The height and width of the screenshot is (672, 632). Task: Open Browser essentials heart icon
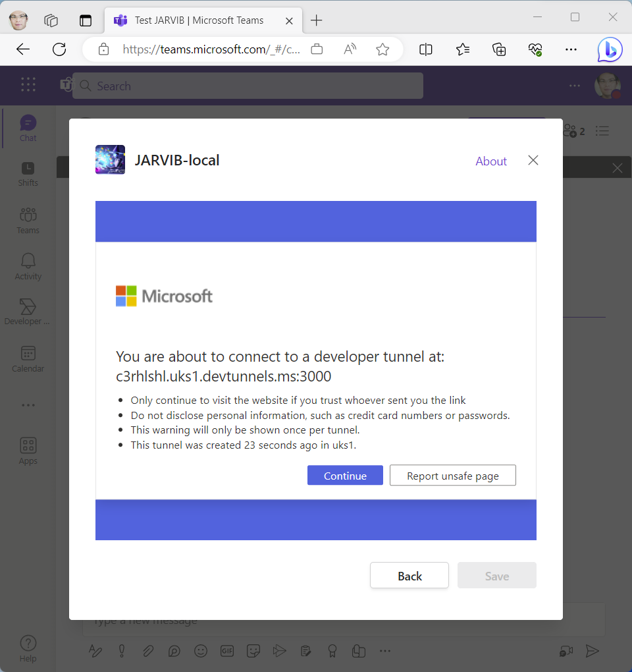535,49
